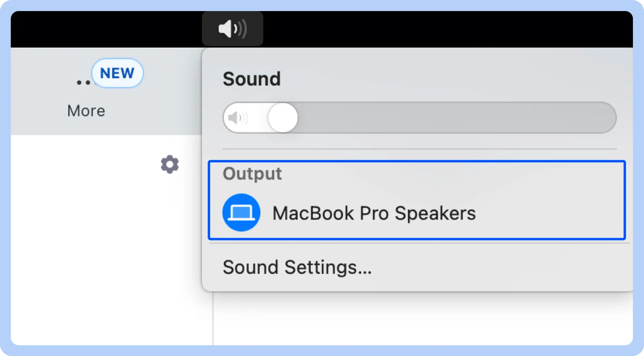Mute the sound using the volume slider knob
Viewport: 644px width, 356px height.
click(282, 117)
